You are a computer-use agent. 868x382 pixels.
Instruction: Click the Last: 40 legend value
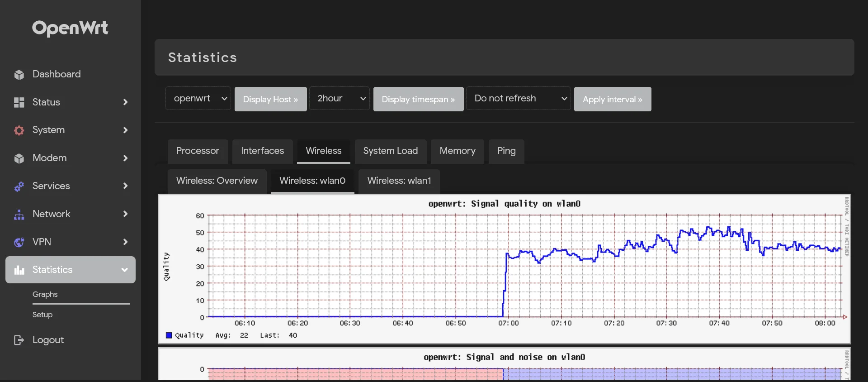tap(278, 335)
